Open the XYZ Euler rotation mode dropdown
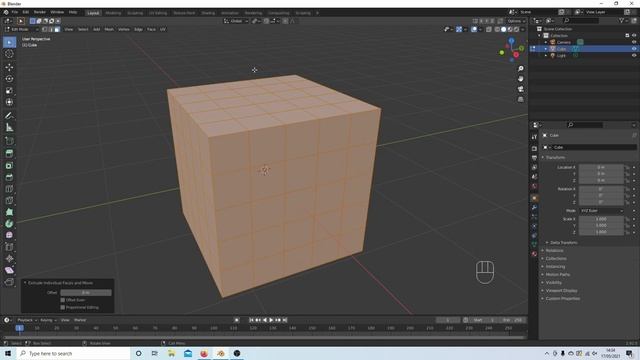 602,211
